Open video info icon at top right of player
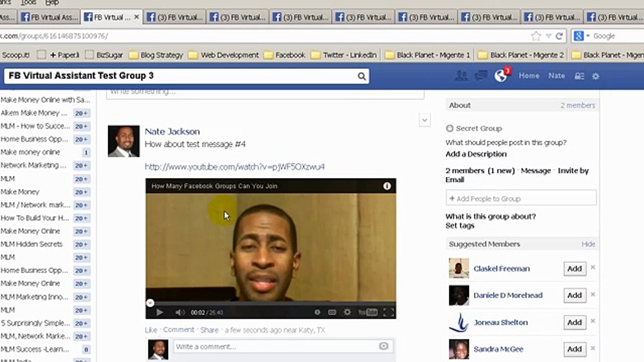Screen dimensions: 644x362 387,186
